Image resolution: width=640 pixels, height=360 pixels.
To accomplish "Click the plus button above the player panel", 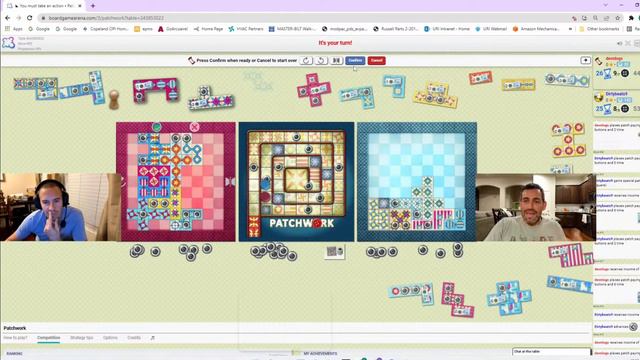I will click(585, 60).
